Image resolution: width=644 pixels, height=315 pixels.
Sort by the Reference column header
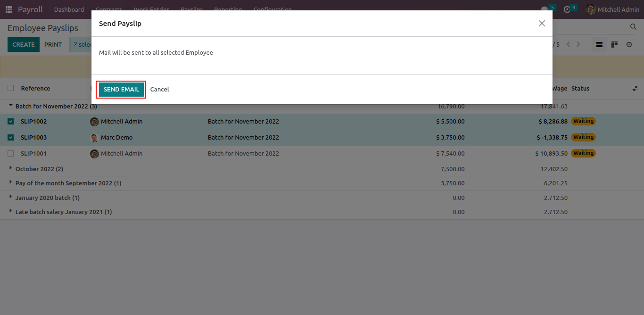click(x=35, y=88)
